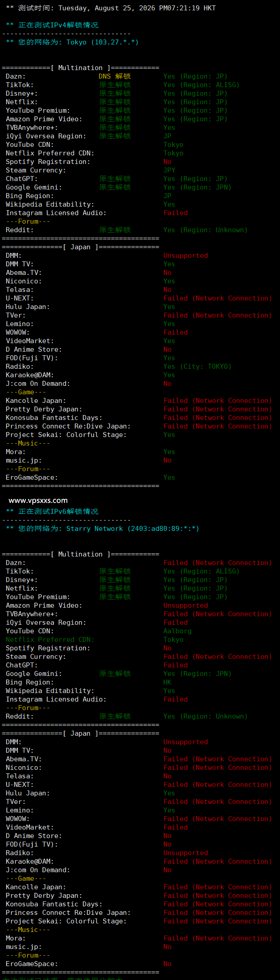Image resolution: width=280 pixels, height=980 pixels.
Task: Select 'Failed (Network Connection)' beside TVBAnywhere+
Action: click(218, 614)
